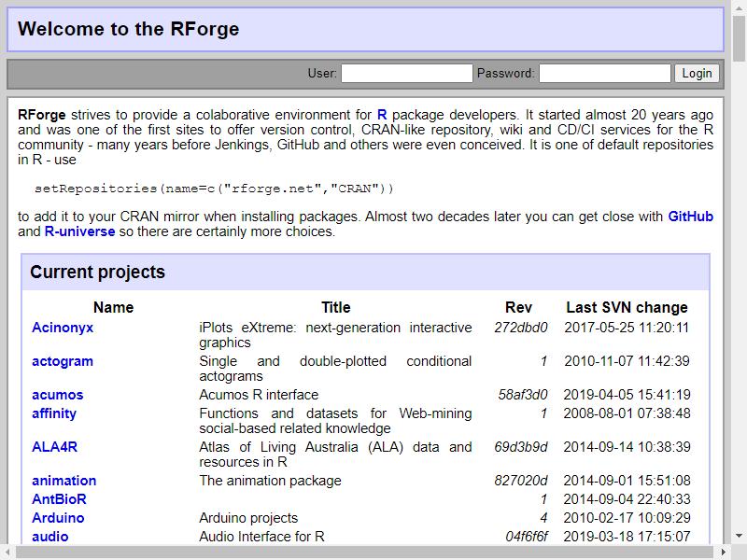Open the actogram project
747x560 pixels.
point(63,361)
